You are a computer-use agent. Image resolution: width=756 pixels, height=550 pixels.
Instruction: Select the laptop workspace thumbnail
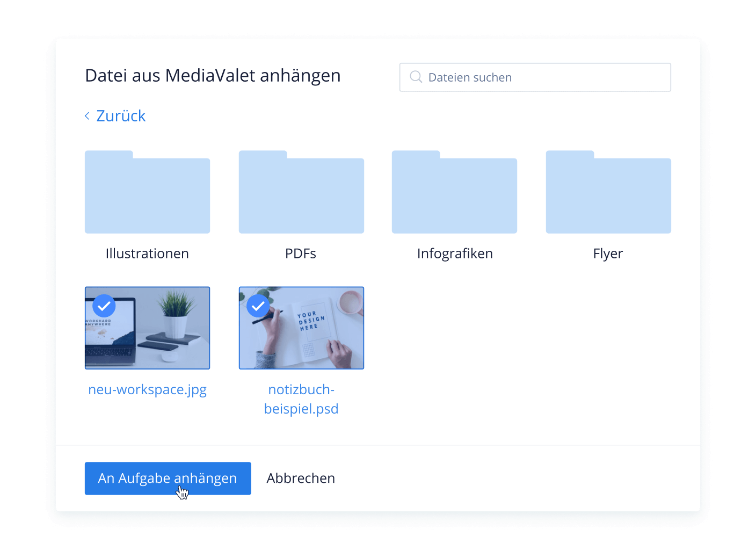pyautogui.click(x=156, y=336)
